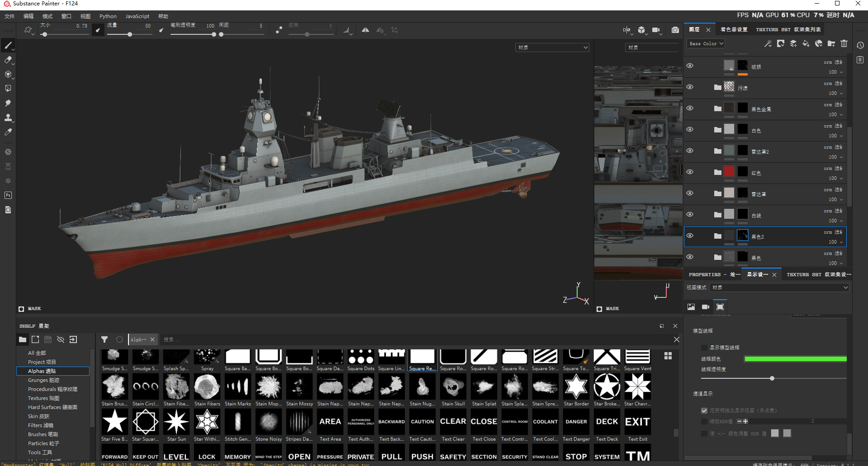Expand the 黑色金属 folder
This screenshot has height=466, width=868.
(x=717, y=108)
